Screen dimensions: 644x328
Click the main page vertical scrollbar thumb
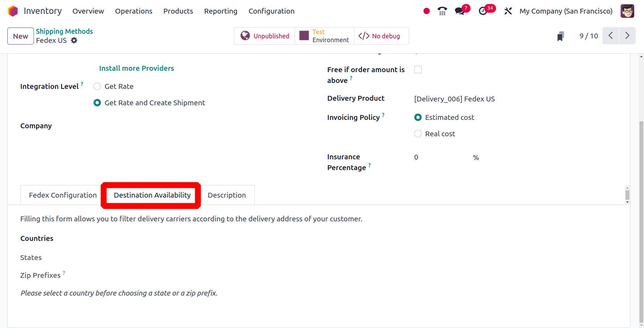coord(641,222)
